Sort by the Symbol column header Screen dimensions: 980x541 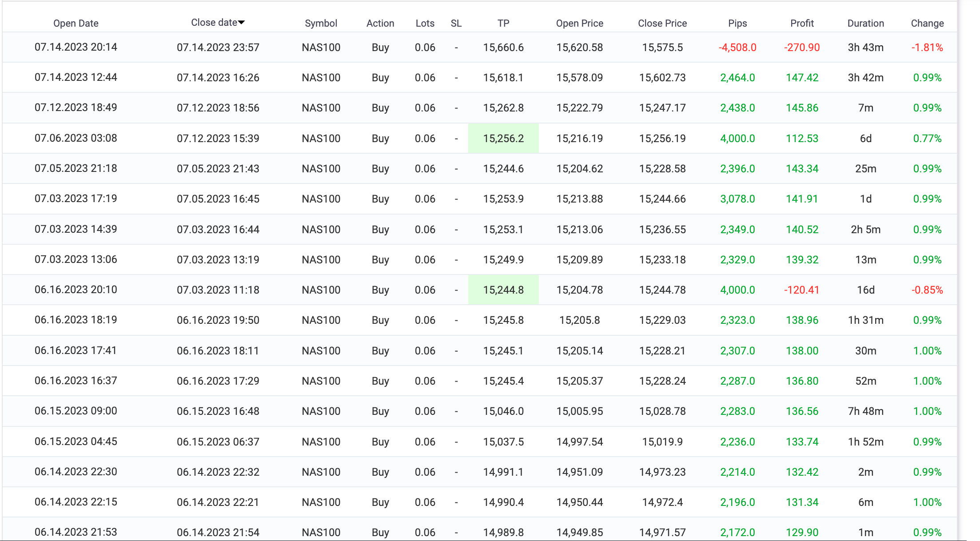321,23
